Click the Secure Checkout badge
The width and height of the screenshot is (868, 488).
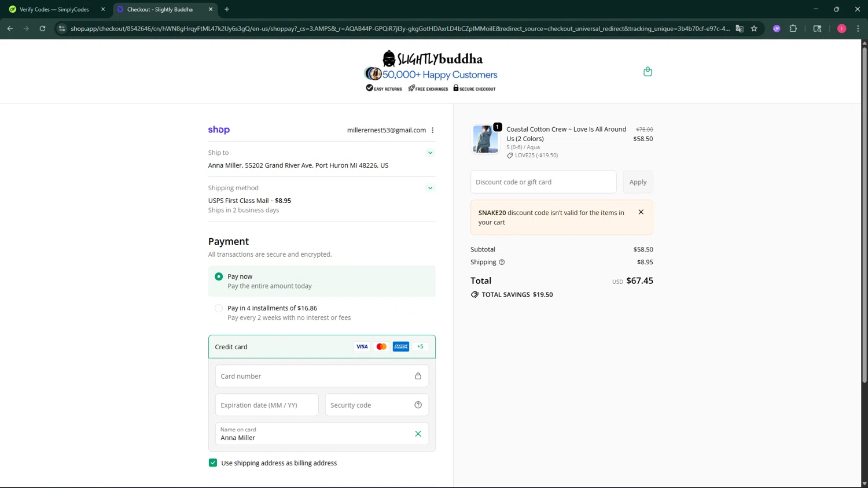(474, 88)
